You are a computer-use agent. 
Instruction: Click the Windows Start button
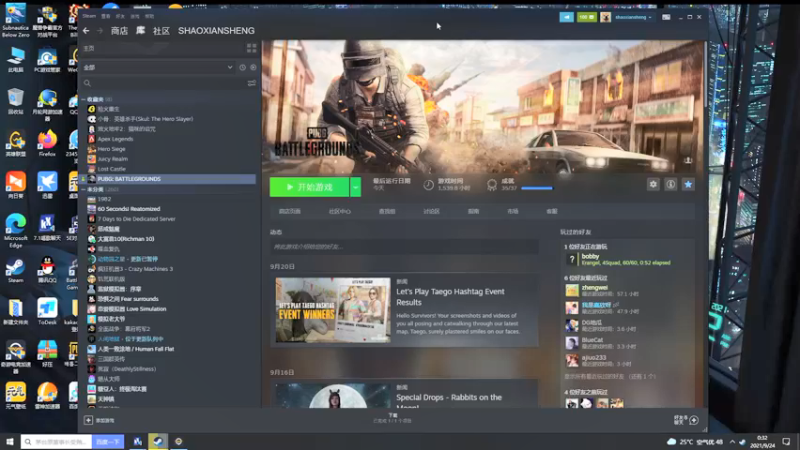10,441
